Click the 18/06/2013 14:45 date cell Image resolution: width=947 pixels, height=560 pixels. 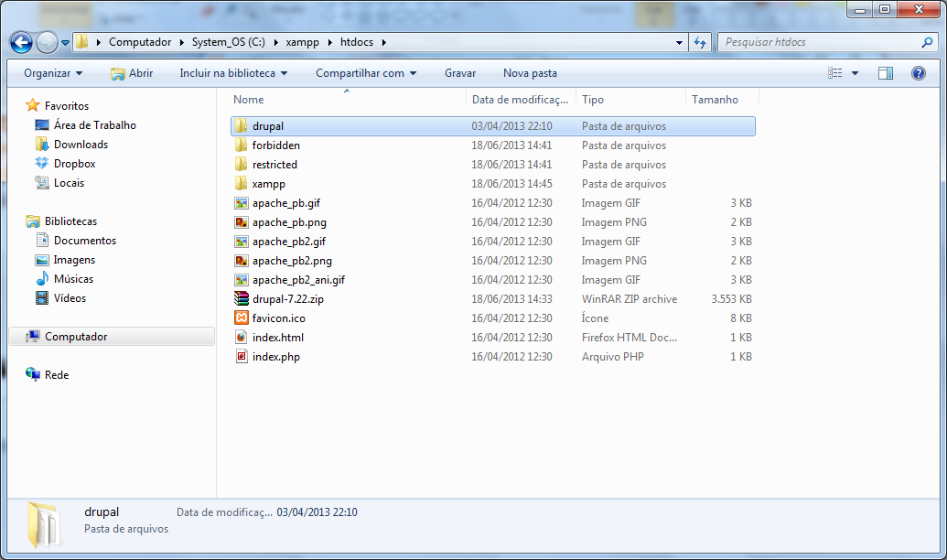[511, 184]
